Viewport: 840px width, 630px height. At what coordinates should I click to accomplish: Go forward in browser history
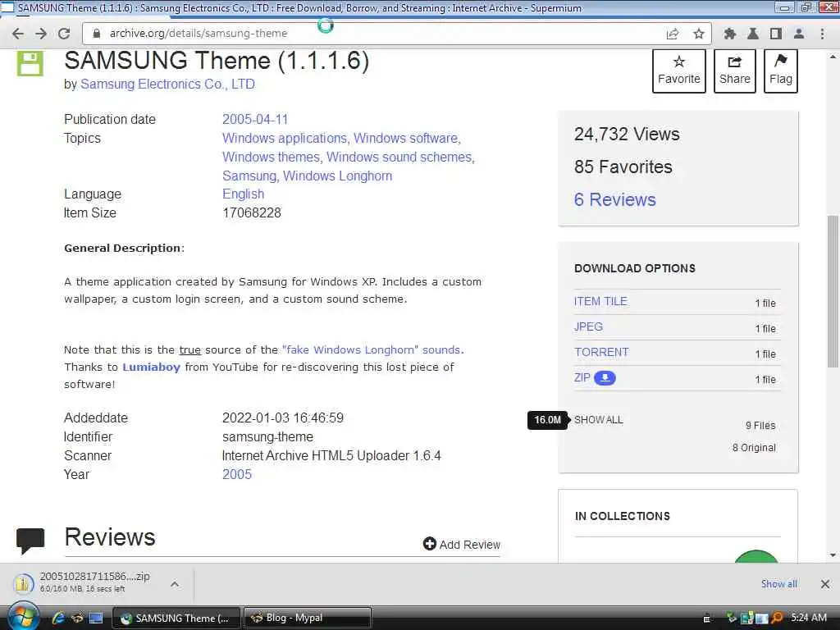pos(41,33)
